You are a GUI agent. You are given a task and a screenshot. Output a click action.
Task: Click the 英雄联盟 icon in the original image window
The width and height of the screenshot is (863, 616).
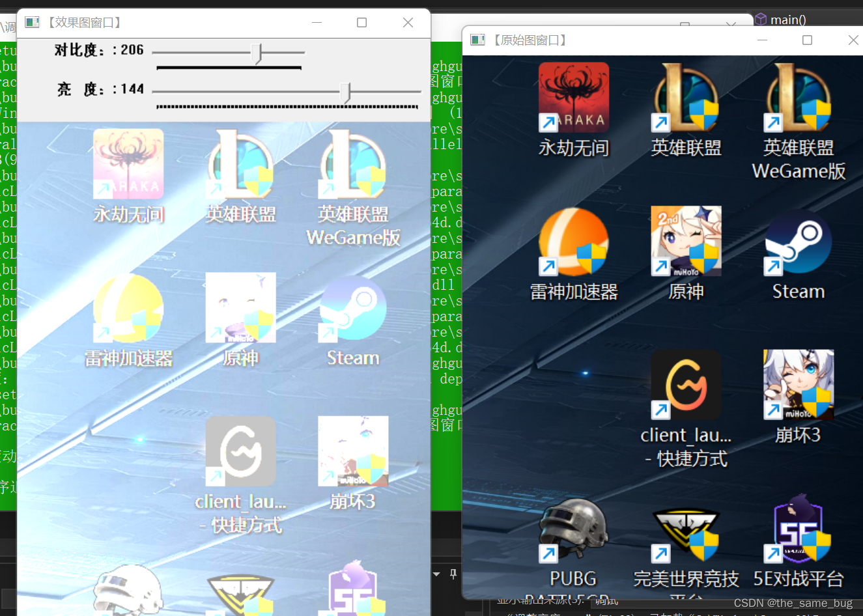point(686,97)
